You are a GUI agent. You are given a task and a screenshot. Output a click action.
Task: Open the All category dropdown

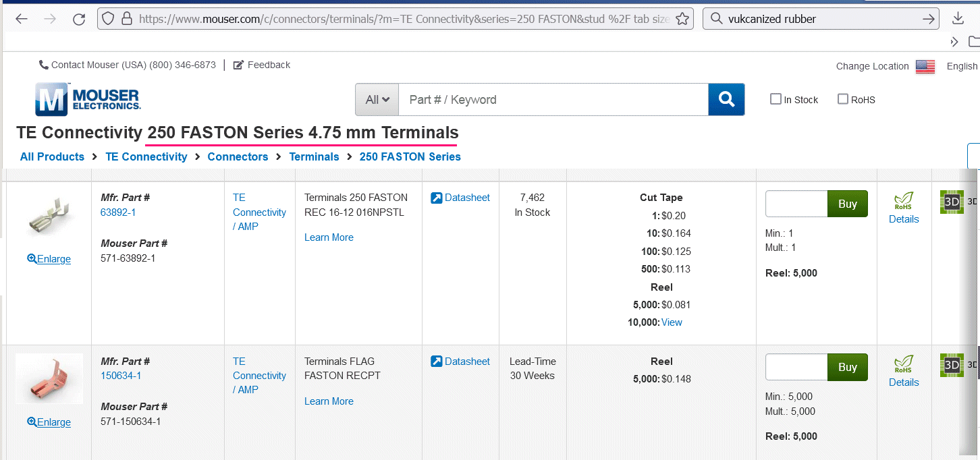click(377, 100)
